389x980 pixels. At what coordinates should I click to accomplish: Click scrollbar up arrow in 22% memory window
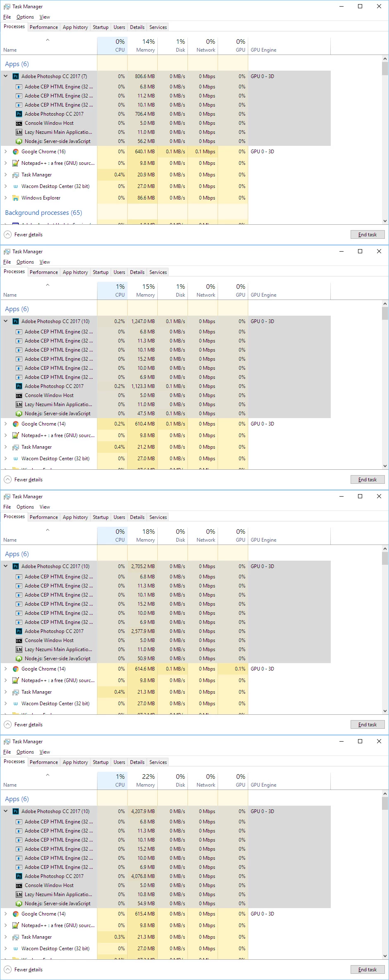pos(385,794)
